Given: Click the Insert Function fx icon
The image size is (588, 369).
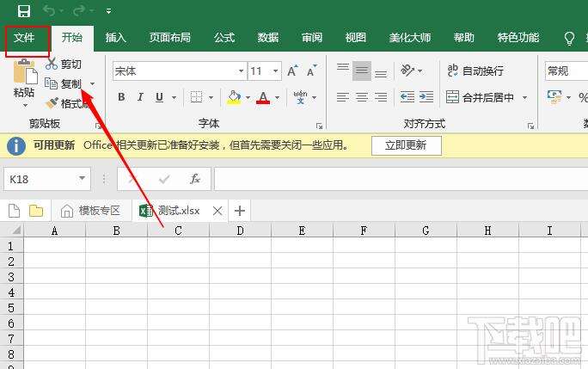Looking at the screenshot, I should click(195, 179).
